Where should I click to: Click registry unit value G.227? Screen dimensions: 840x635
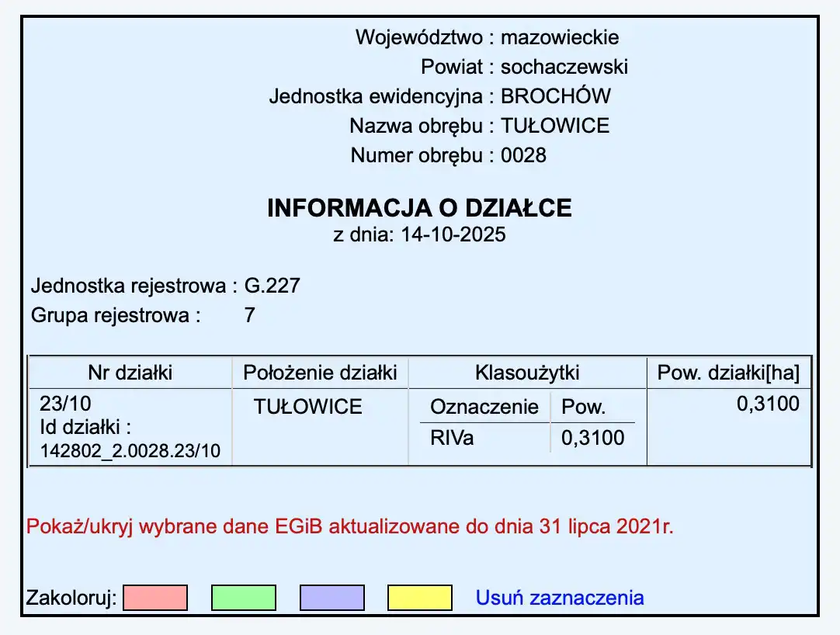272,286
